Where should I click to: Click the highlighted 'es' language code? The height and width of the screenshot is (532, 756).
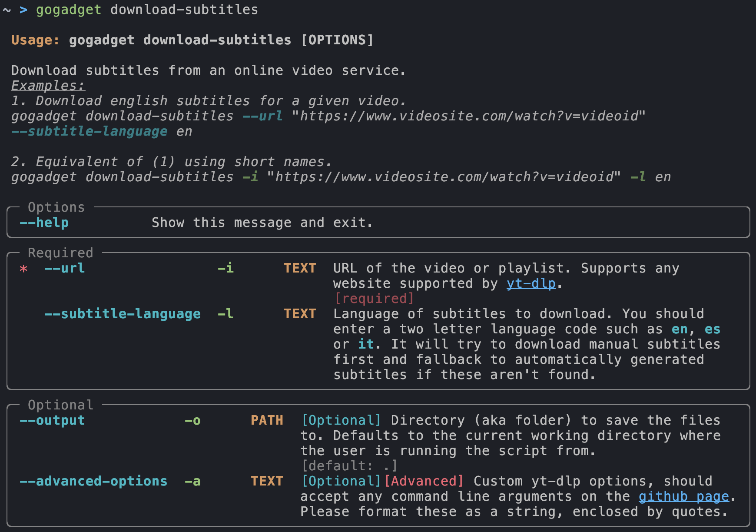pyautogui.click(x=713, y=329)
